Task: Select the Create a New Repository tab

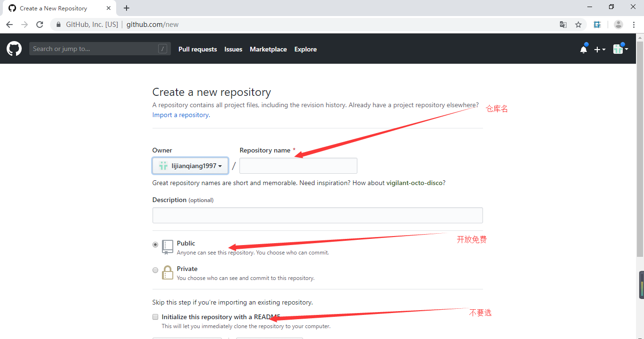Action: click(x=60, y=8)
